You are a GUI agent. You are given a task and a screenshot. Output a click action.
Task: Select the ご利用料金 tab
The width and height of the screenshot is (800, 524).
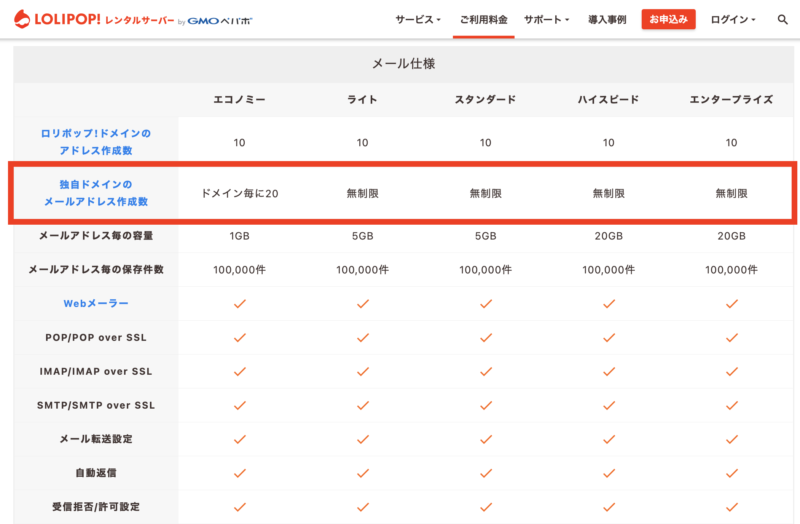tap(484, 20)
